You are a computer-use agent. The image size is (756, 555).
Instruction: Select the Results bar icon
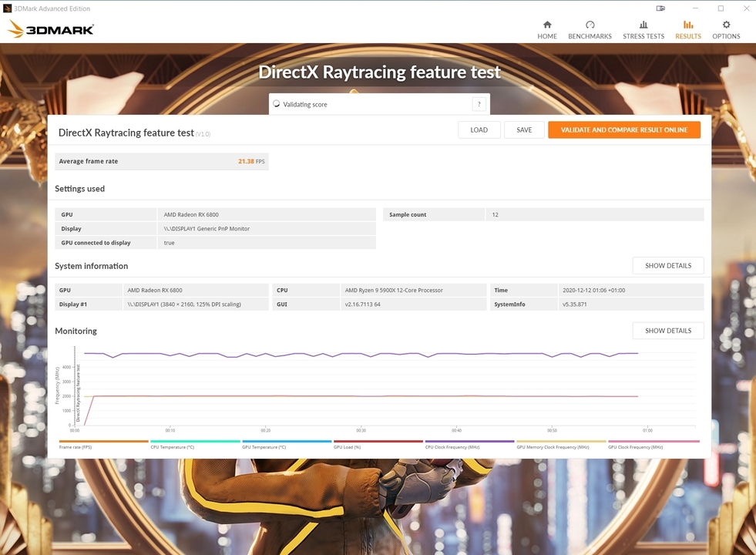[688, 25]
